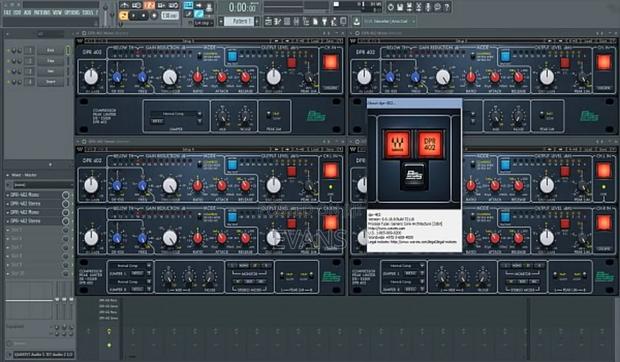
Task: Toggle the orange countdown-before-recording button
Action: [x=149, y=6]
